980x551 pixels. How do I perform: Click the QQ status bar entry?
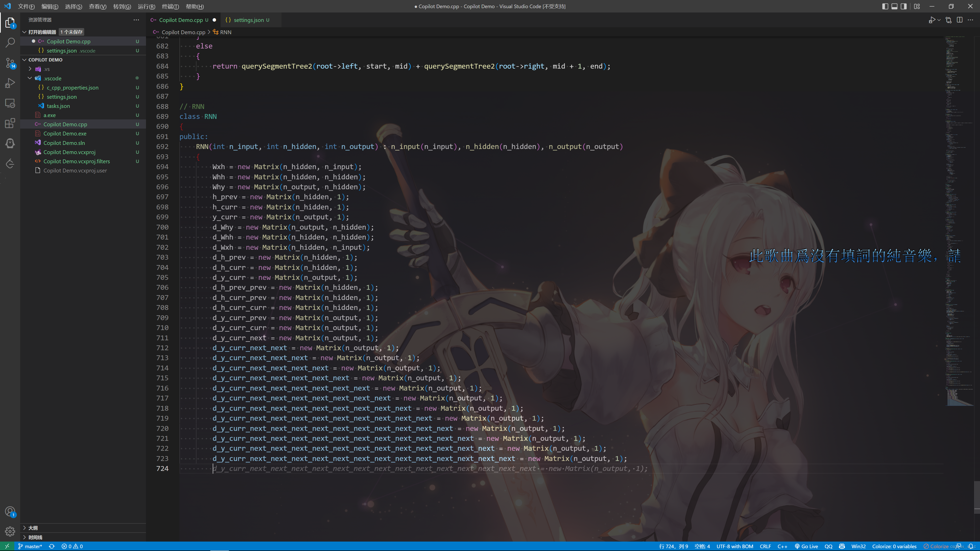(x=828, y=546)
